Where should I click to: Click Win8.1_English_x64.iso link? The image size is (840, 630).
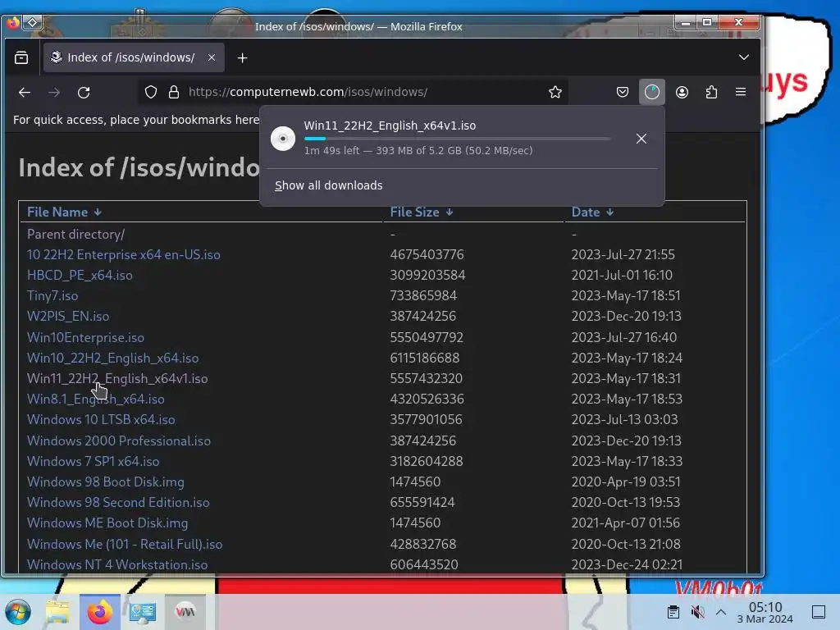tap(96, 399)
